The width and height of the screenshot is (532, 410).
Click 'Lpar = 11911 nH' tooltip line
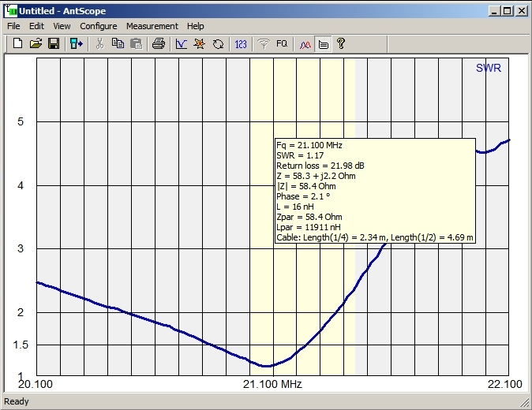click(x=309, y=227)
